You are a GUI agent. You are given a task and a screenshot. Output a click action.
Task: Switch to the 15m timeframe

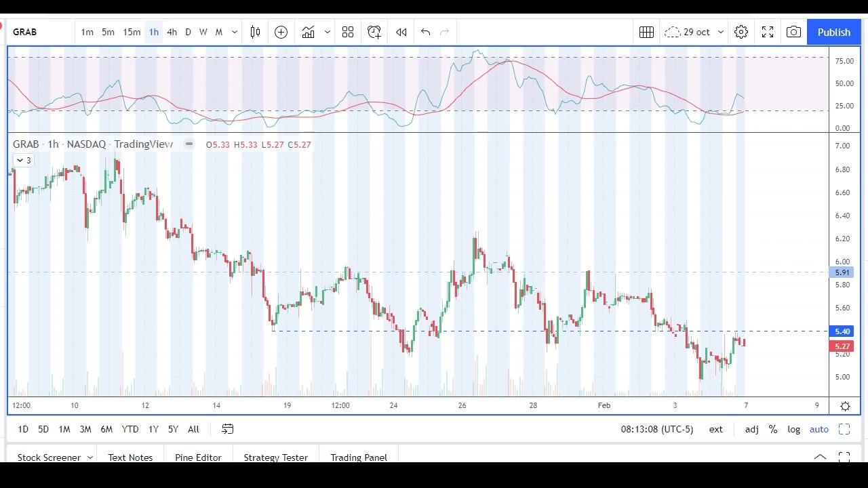click(132, 32)
